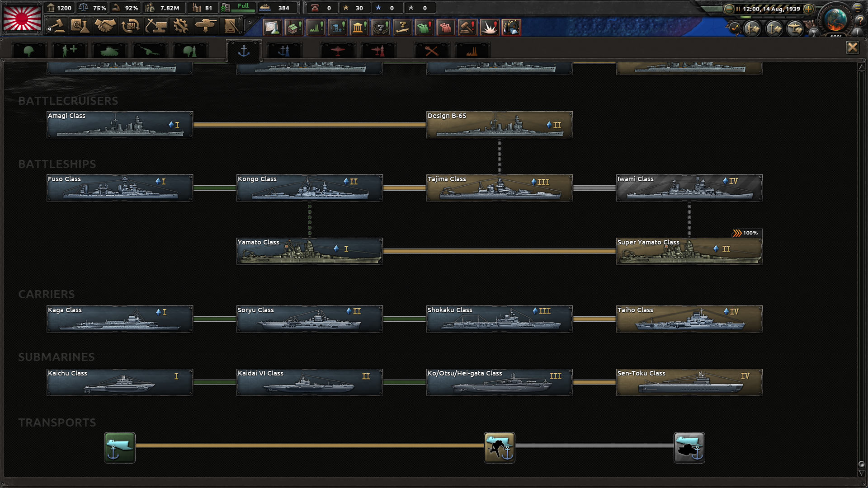The height and width of the screenshot is (488, 868).
Task: Open the hamburger game menu
Action: tap(858, 8)
